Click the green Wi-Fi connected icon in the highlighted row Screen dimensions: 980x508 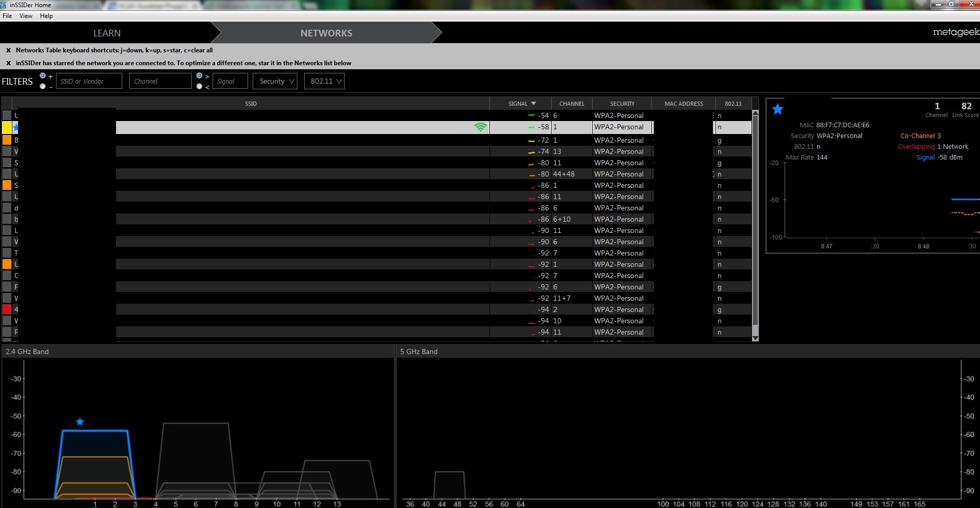480,127
